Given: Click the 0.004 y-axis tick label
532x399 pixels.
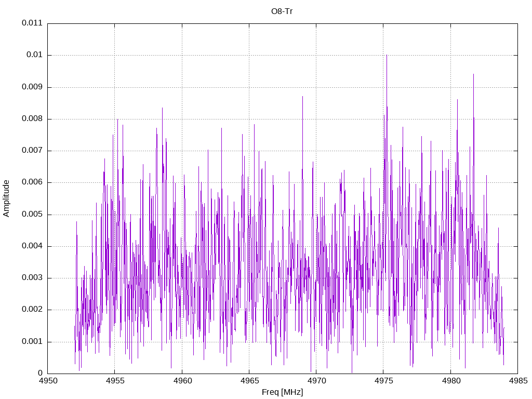Looking at the screenshot, I should click(x=32, y=246).
